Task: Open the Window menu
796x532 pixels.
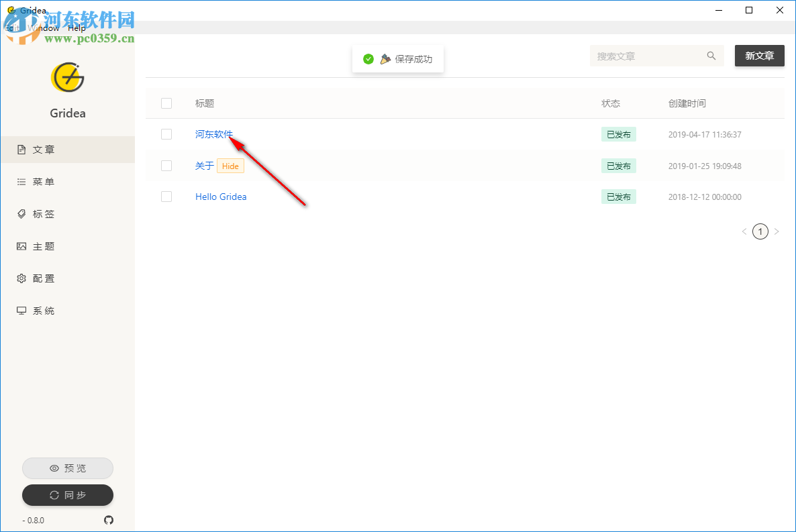Action: point(44,28)
